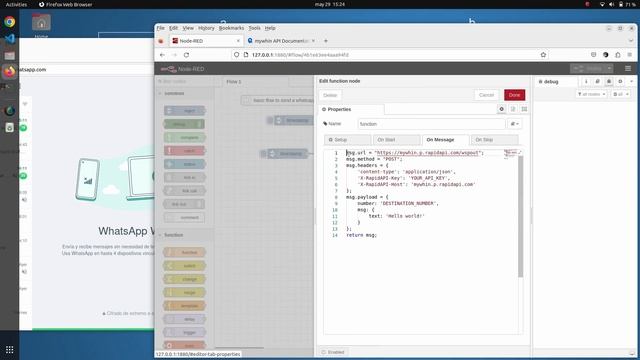
Task: Open the Firefox extensions icon
Action: [618, 55]
